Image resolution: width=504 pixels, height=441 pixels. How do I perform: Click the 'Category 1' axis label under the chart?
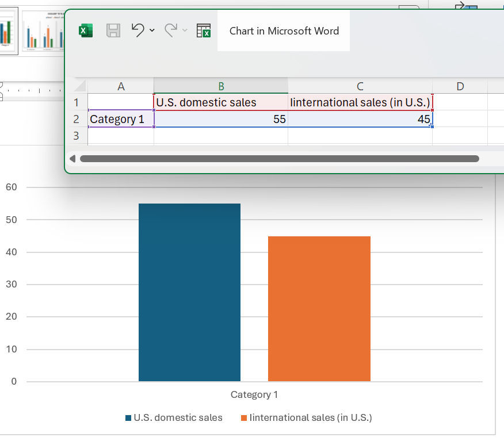pos(254,395)
